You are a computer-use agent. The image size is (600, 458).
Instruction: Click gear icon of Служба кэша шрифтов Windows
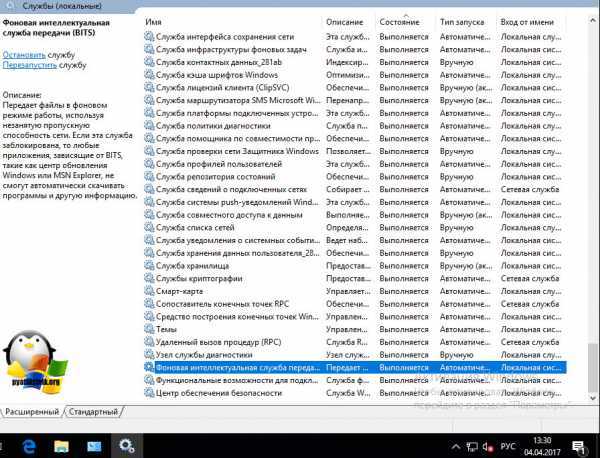click(149, 75)
